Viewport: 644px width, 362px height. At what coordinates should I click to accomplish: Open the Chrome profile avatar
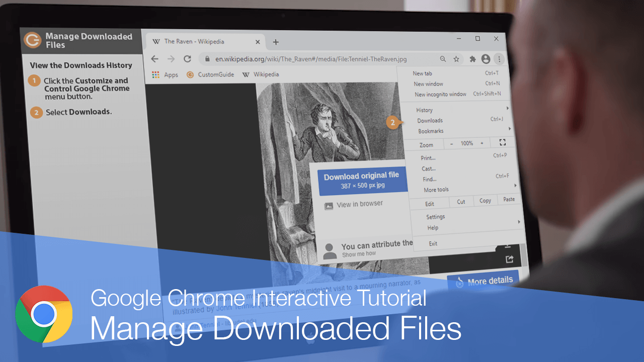point(486,59)
